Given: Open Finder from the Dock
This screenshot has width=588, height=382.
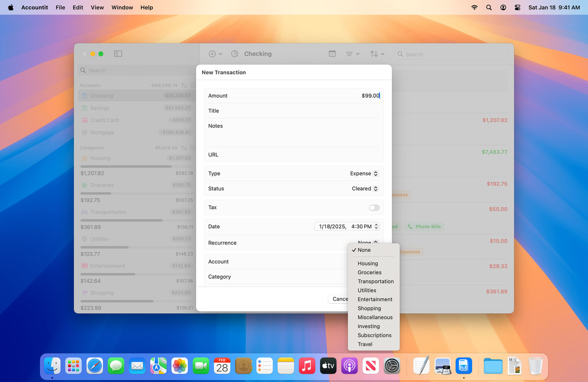Looking at the screenshot, I should tap(52, 366).
